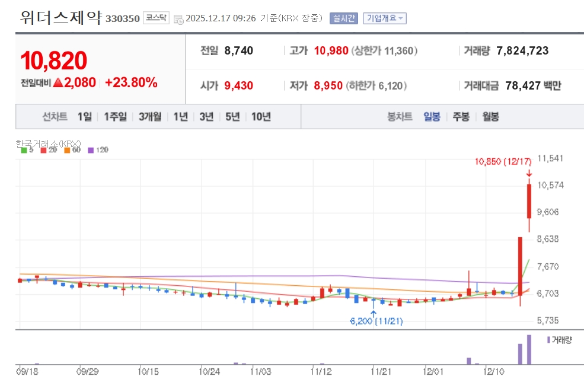The image size is (584, 392).
Task: Click the red up-triangle price change icon
Action: click(x=58, y=83)
